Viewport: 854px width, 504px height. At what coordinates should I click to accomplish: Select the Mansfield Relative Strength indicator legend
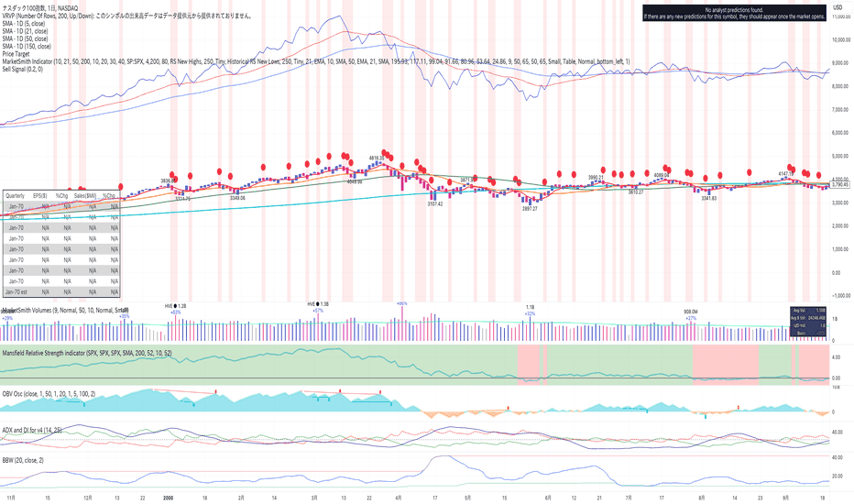point(87,353)
